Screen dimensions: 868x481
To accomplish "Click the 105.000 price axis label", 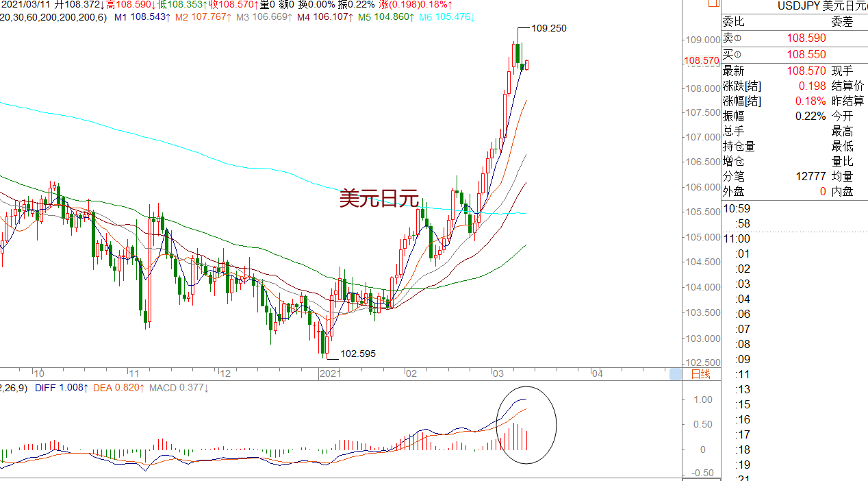I will point(702,237).
